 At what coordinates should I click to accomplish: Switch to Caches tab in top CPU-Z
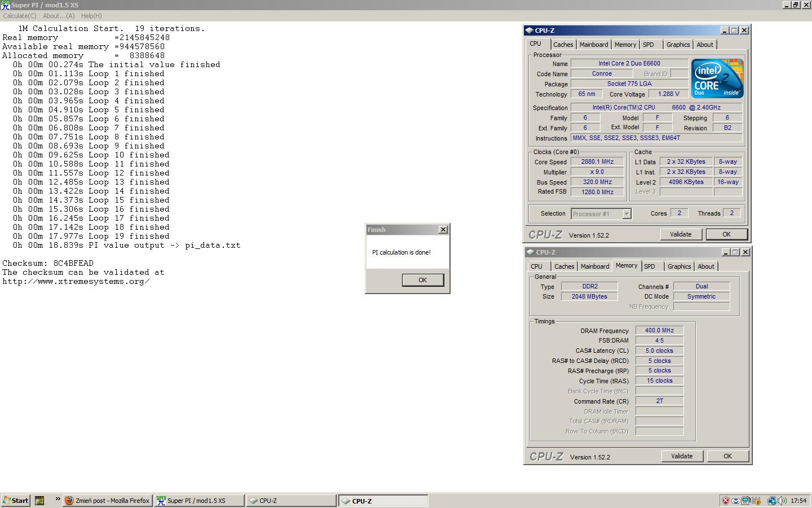[x=563, y=45]
